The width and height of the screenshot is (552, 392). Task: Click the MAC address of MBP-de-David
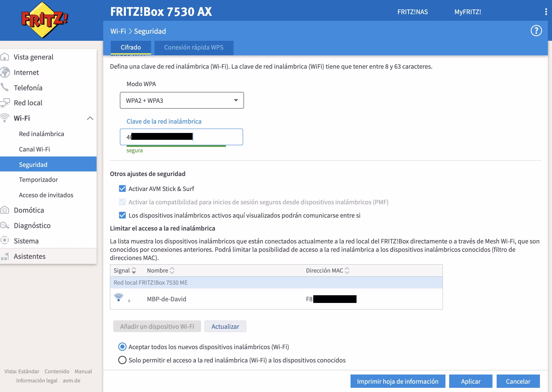pos(331,299)
